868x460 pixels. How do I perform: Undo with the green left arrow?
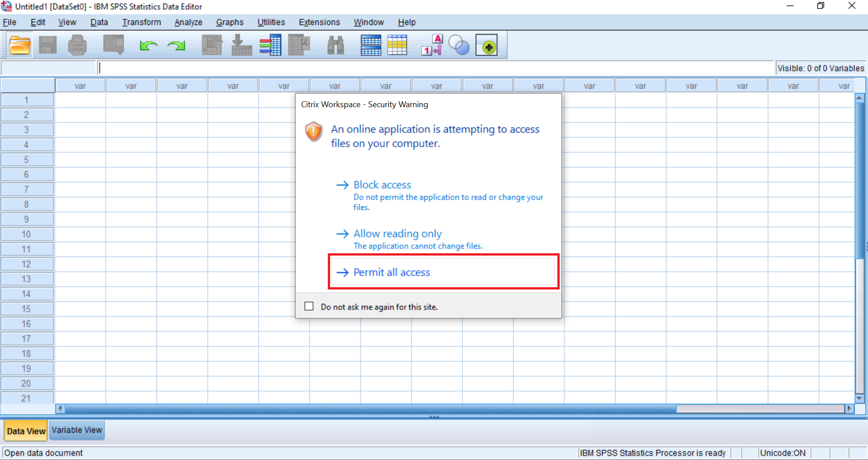coord(149,45)
